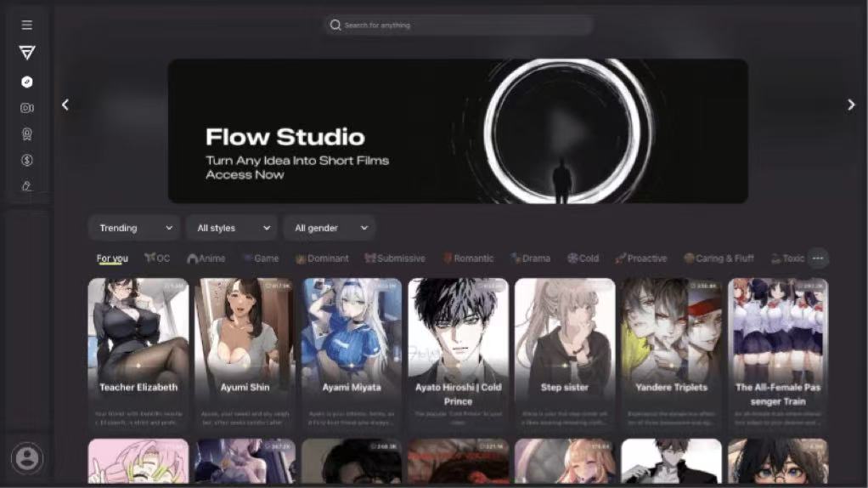Click the Flow Studio Access Now banner

coord(458,131)
